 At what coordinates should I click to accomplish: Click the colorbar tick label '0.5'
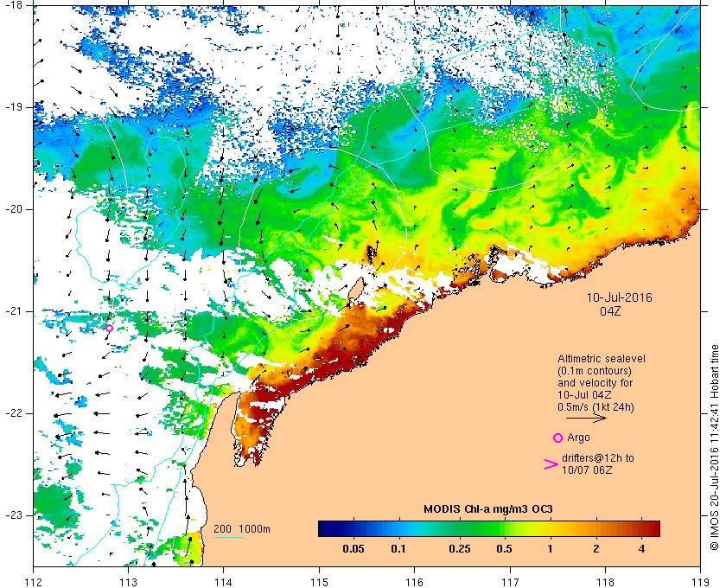point(504,549)
